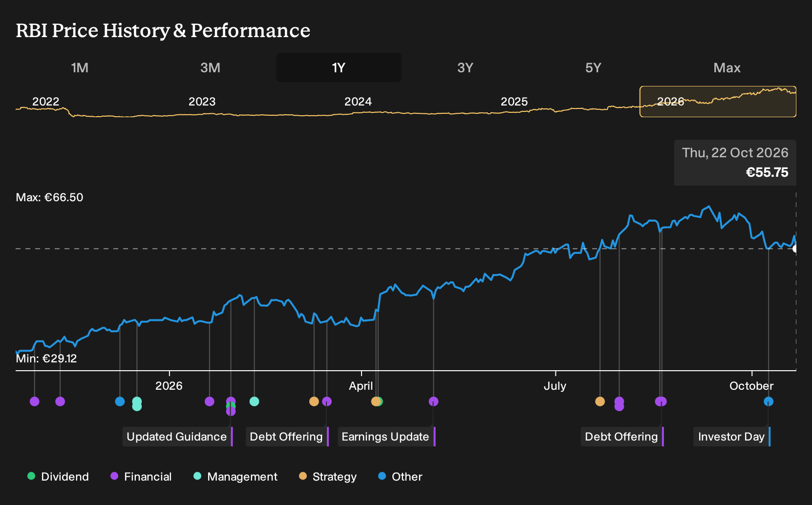This screenshot has height=505, width=812.
Task: Click the purple marker above first Debt Offering label
Action: pyautogui.click(x=327, y=401)
